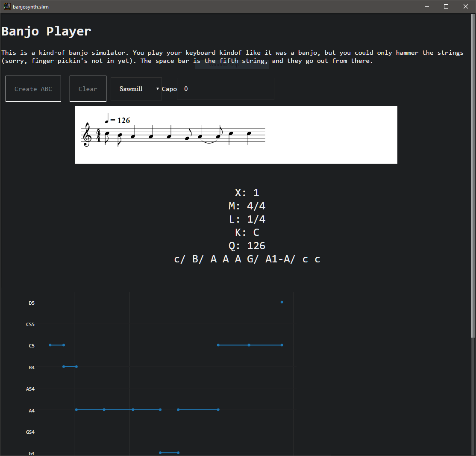Click the banjosynth.slim title bar icon
The width and height of the screenshot is (476, 456).
[6, 6]
